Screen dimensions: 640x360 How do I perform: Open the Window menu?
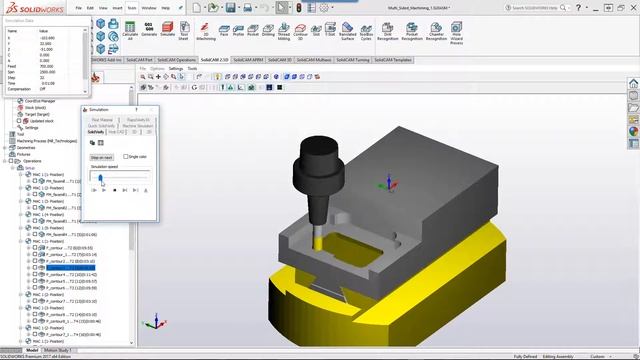149,8
